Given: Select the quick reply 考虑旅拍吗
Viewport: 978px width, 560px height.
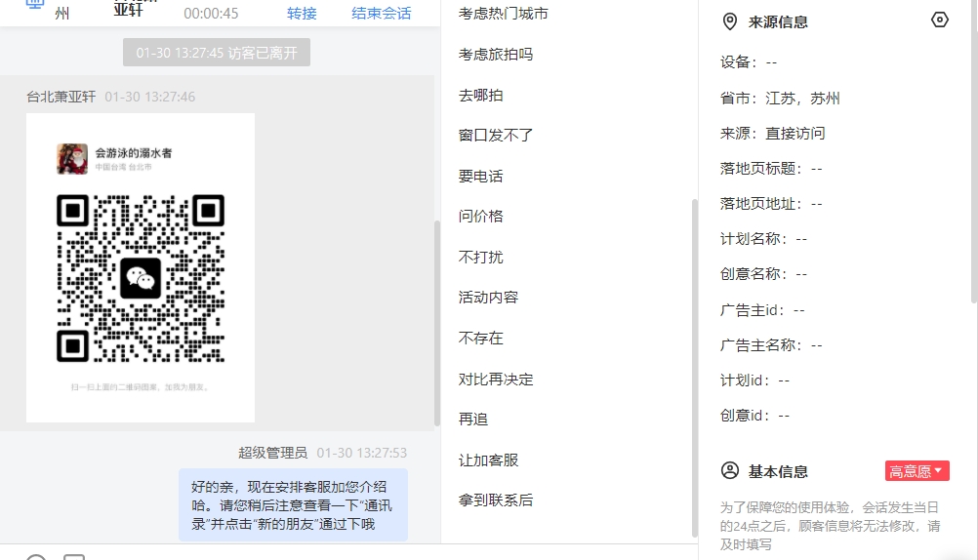Looking at the screenshot, I should pyautogui.click(x=495, y=55).
